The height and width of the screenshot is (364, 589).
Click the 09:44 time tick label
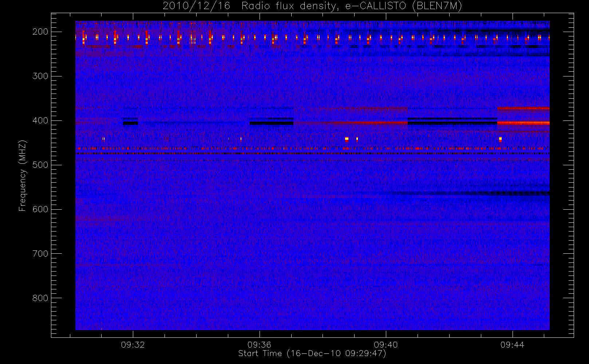click(x=513, y=345)
